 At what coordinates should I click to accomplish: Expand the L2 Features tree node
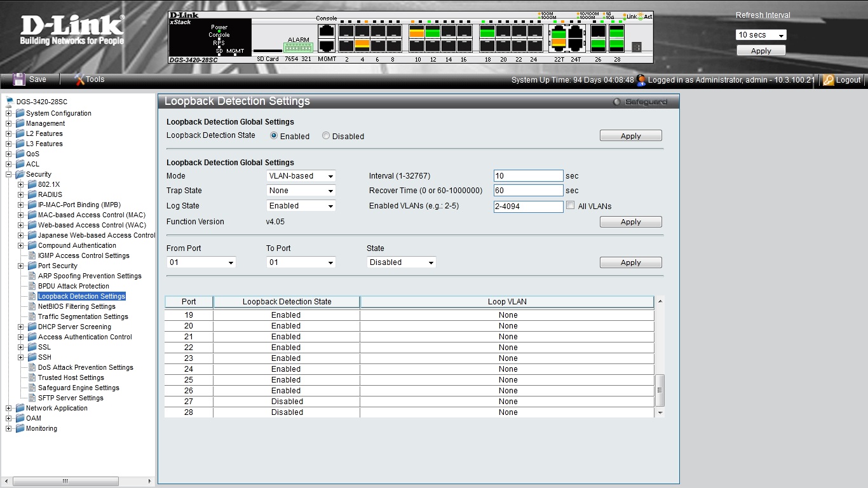click(x=9, y=133)
